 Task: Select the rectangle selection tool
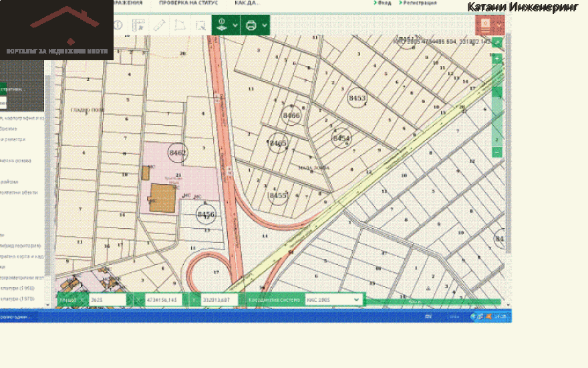[x=200, y=25]
